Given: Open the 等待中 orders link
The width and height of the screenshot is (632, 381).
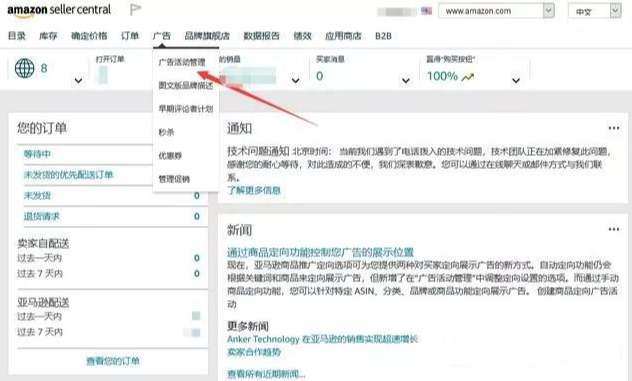Looking at the screenshot, I should tap(37, 154).
